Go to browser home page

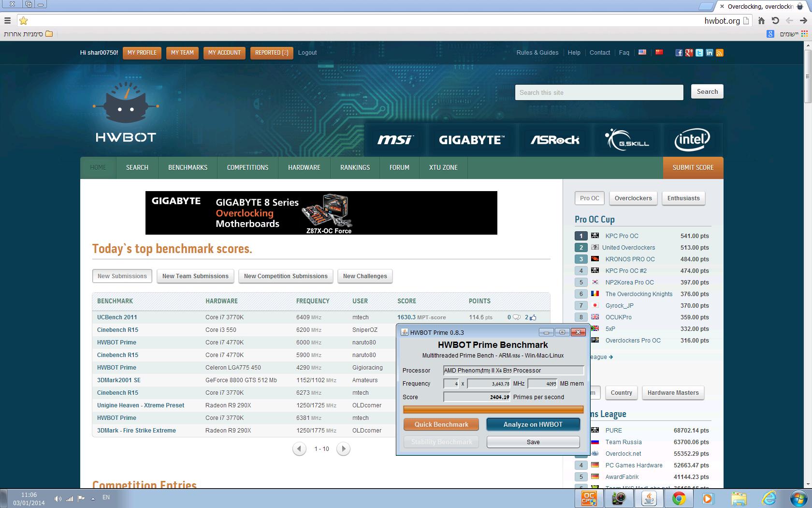(761, 20)
